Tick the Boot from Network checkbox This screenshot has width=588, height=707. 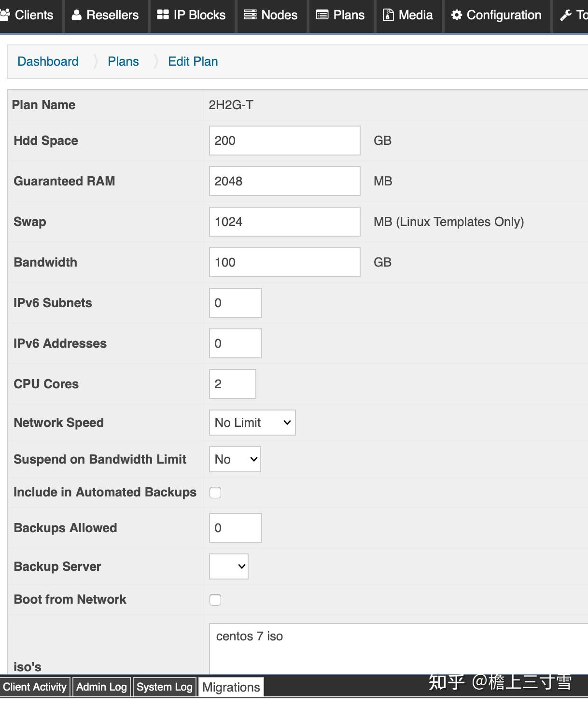(x=215, y=600)
